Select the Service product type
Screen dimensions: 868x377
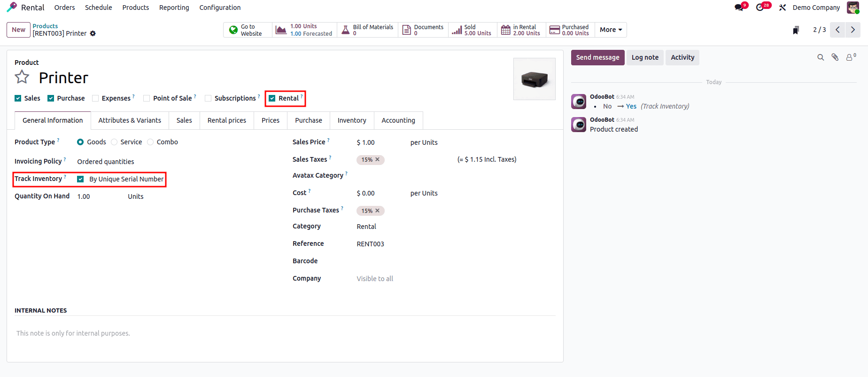pos(114,142)
